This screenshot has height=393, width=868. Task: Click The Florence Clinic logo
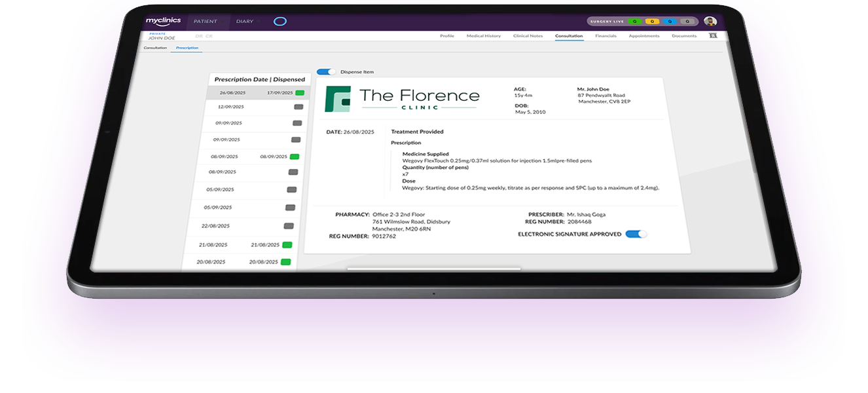tap(403, 98)
